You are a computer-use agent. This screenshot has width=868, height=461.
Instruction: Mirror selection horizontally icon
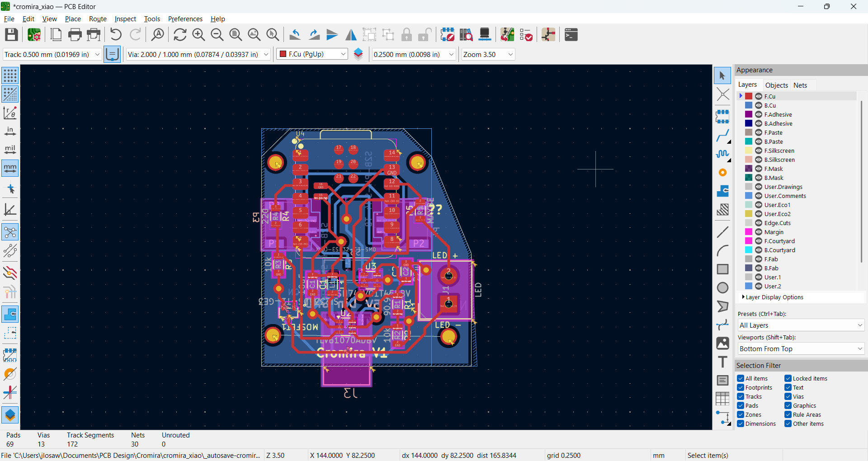351,35
